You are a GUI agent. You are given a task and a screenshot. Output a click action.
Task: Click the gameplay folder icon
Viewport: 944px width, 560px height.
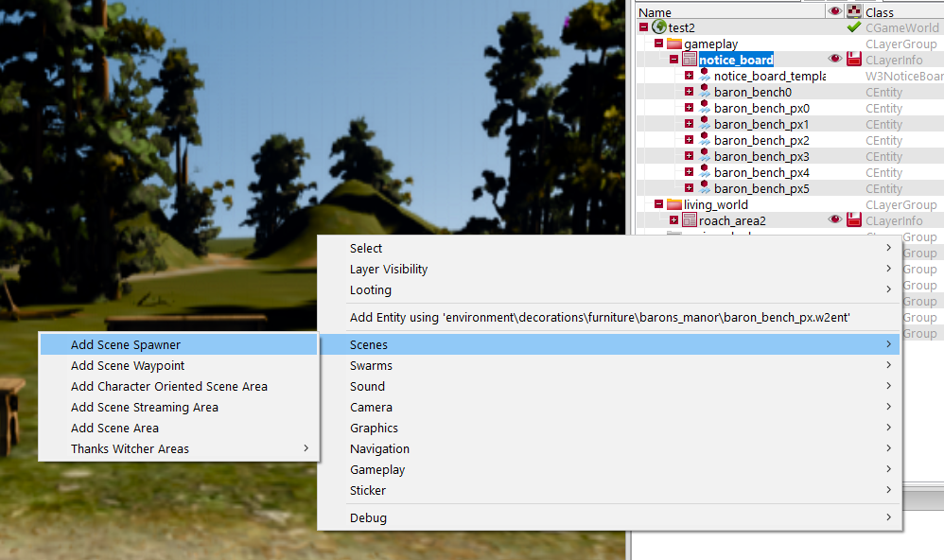674,44
